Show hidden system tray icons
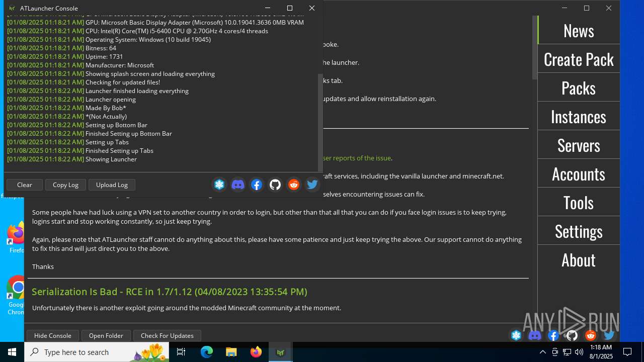Image resolution: width=644 pixels, height=362 pixels. (x=542, y=352)
